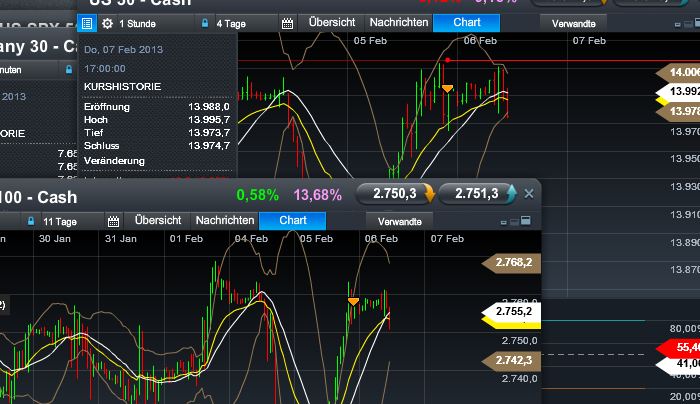
Task: Click Hoch value 13.995,7
Action: tap(208, 120)
